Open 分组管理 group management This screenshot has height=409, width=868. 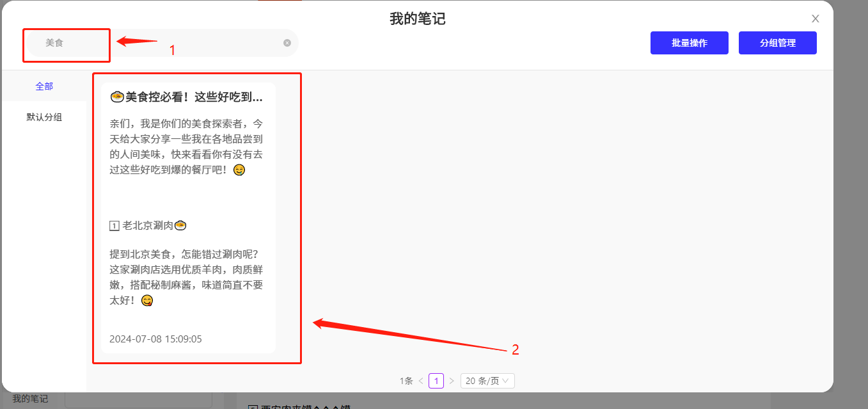point(777,43)
